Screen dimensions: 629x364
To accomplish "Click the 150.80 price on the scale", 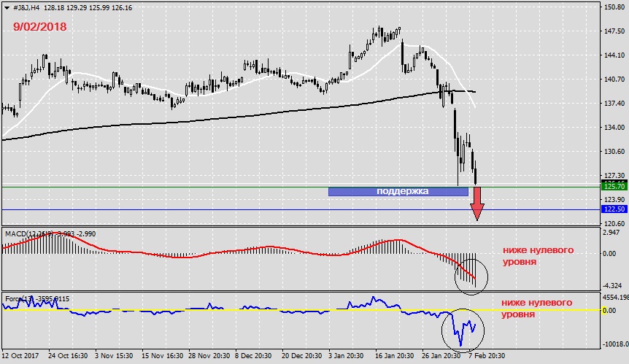I will click(x=613, y=7).
